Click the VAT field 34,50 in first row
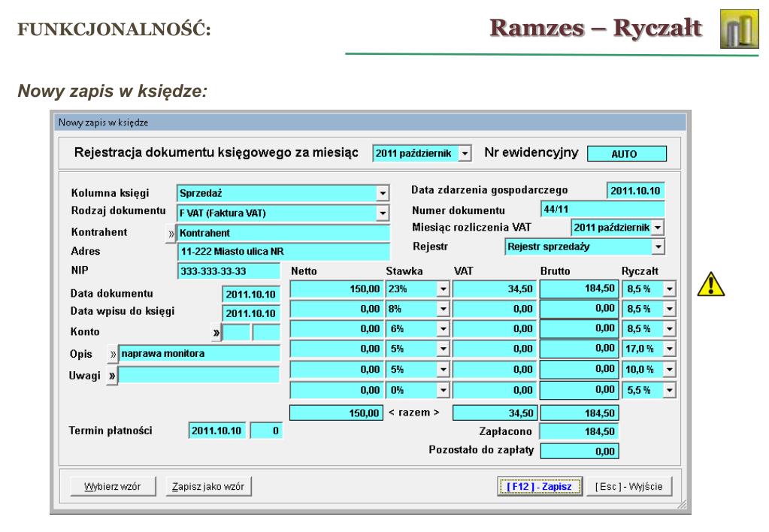The height and width of the screenshot is (532, 769). (495, 289)
